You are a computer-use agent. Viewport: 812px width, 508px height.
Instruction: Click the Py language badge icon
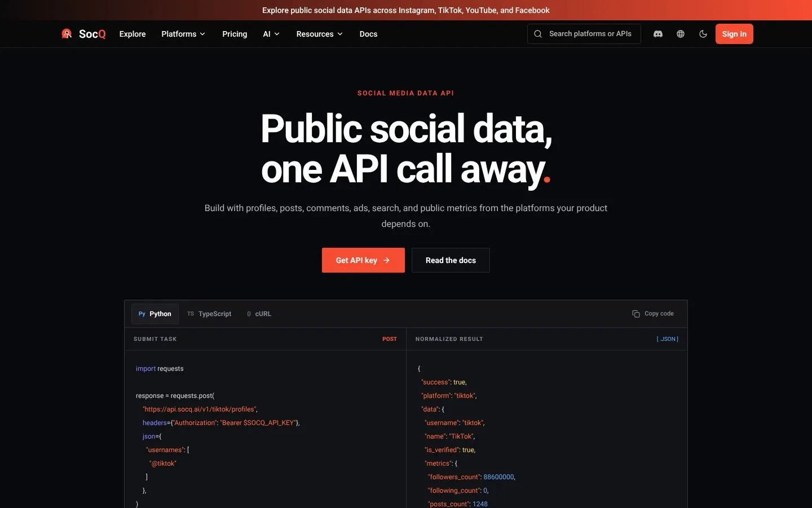point(142,314)
